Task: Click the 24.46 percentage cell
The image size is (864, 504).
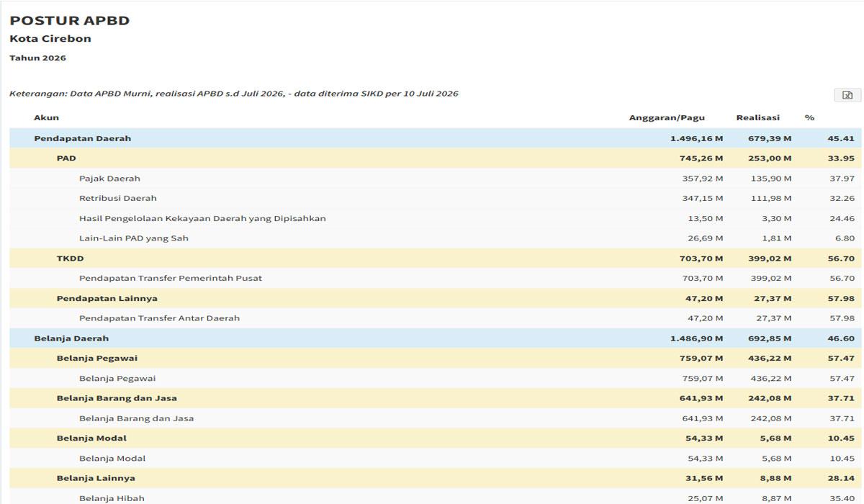Action: [842, 218]
